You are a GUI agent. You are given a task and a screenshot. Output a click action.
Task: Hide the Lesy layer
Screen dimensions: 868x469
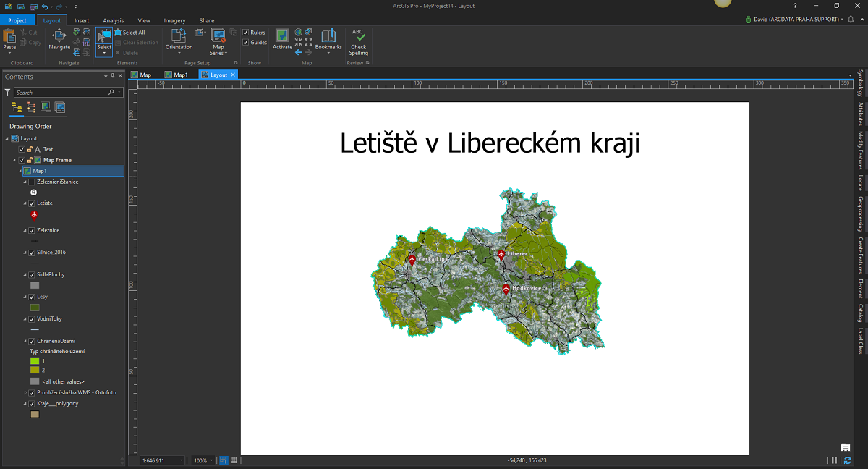click(x=31, y=297)
